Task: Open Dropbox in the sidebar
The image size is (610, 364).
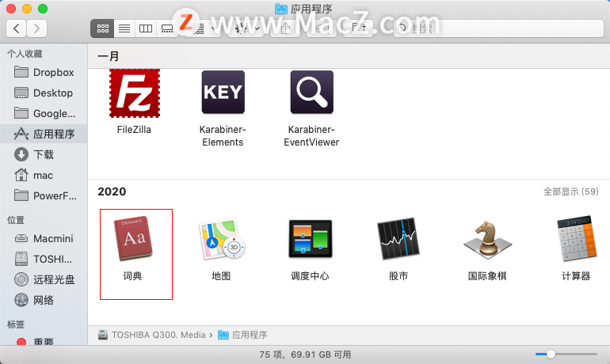Action: point(44,72)
